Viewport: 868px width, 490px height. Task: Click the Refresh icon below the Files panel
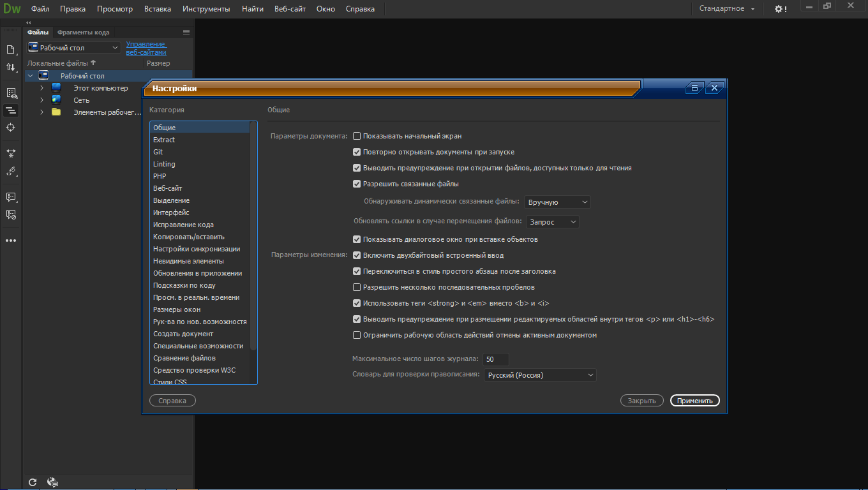(x=33, y=482)
